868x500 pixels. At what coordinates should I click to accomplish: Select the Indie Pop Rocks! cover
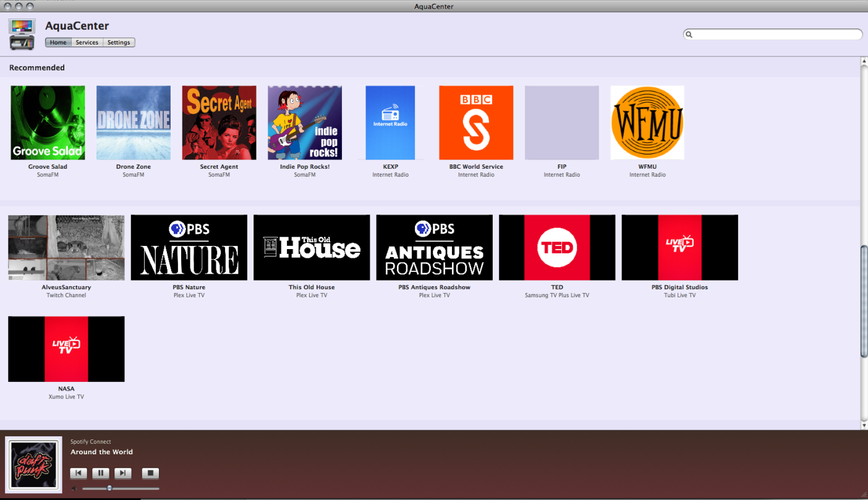point(305,123)
